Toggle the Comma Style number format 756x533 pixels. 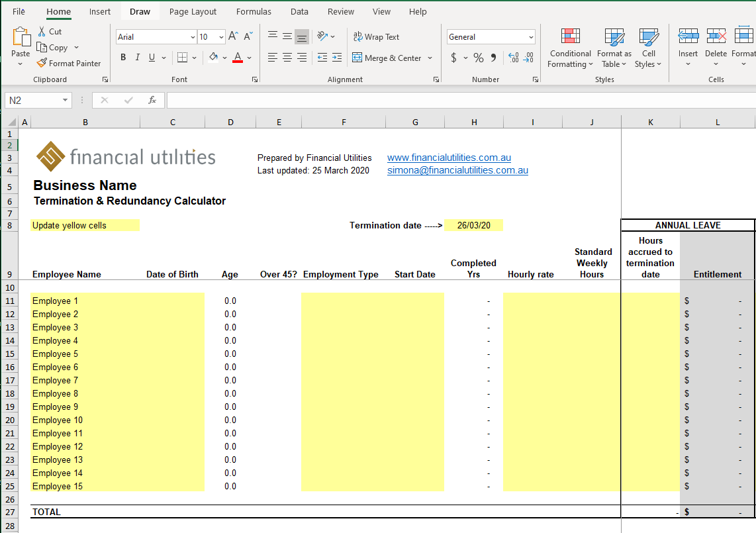[x=493, y=58]
